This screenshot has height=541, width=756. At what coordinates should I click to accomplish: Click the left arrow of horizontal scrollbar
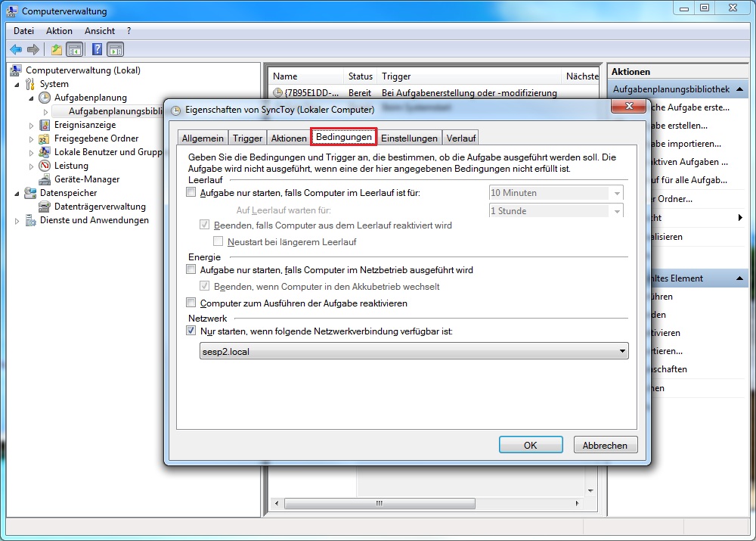pos(276,503)
